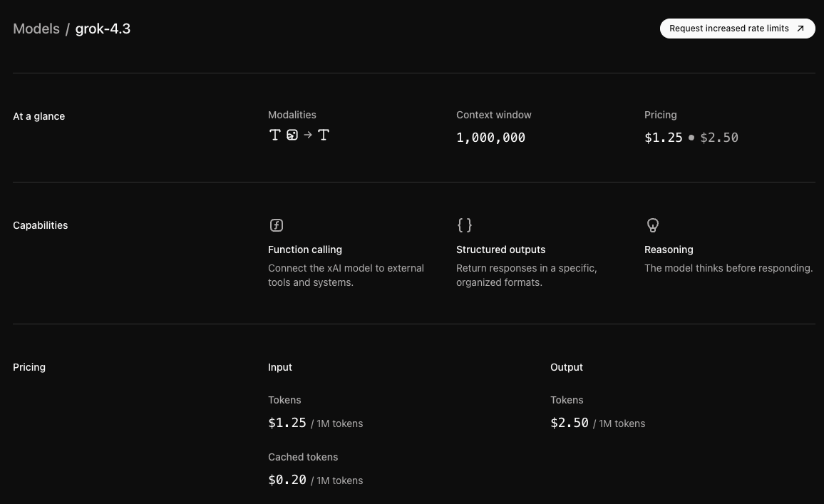824x504 pixels.
Task: Click the Context window value 1,000,000
Action: (x=491, y=138)
